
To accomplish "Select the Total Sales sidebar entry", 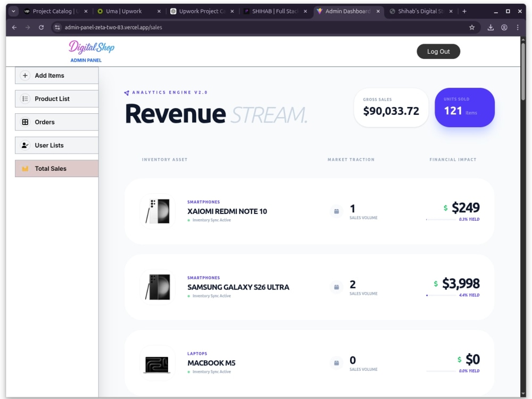I will pyautogui.click(x=57, y=169).
